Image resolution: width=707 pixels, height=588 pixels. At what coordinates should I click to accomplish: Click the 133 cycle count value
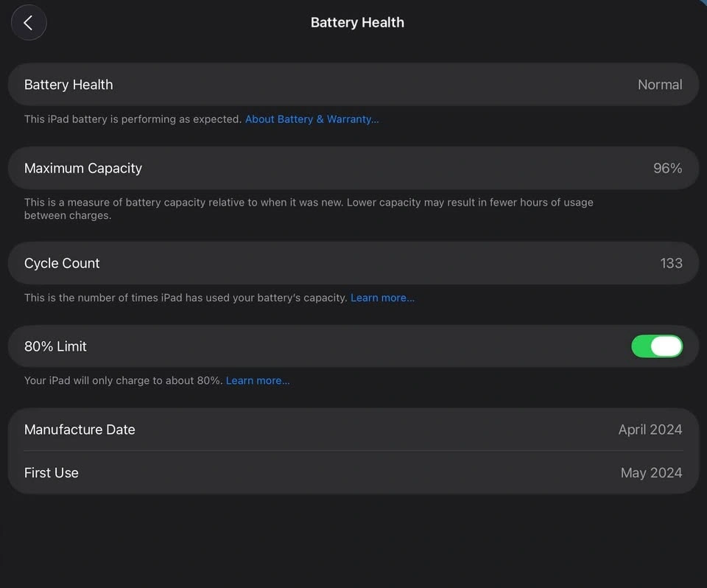tap(671, 263)
